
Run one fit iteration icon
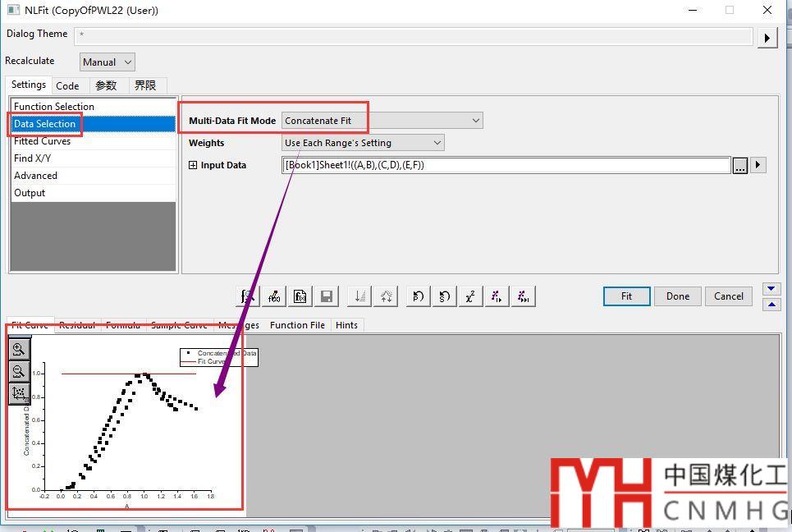pyautogui.click(x=497, y=296)
